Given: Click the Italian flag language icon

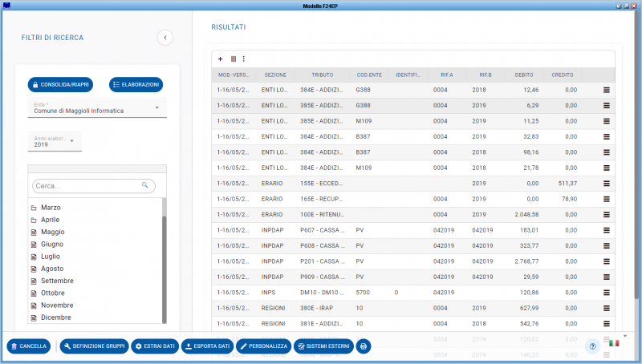Looking at the screenshot, I should click(614, 343).
